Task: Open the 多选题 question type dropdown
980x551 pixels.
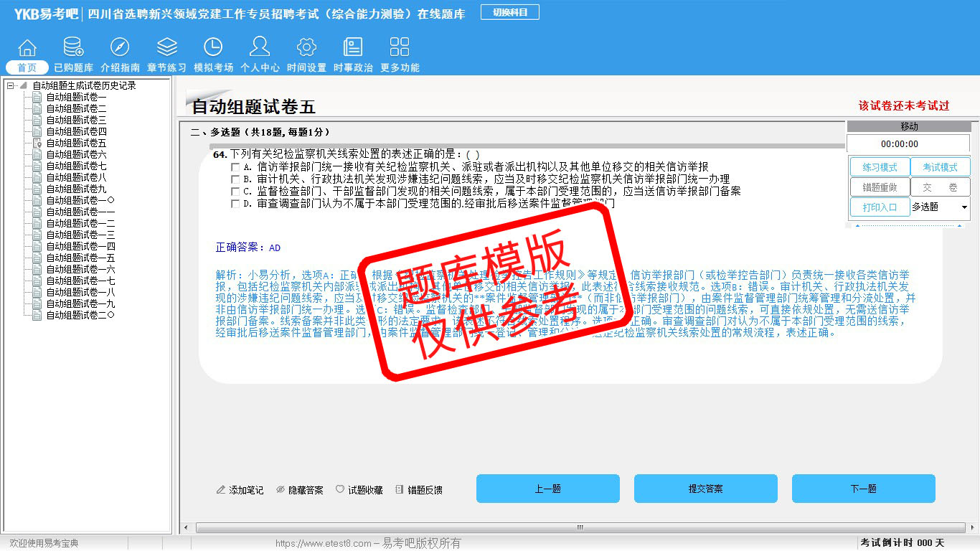Action: pyautogui.click(x=940, y=207)
